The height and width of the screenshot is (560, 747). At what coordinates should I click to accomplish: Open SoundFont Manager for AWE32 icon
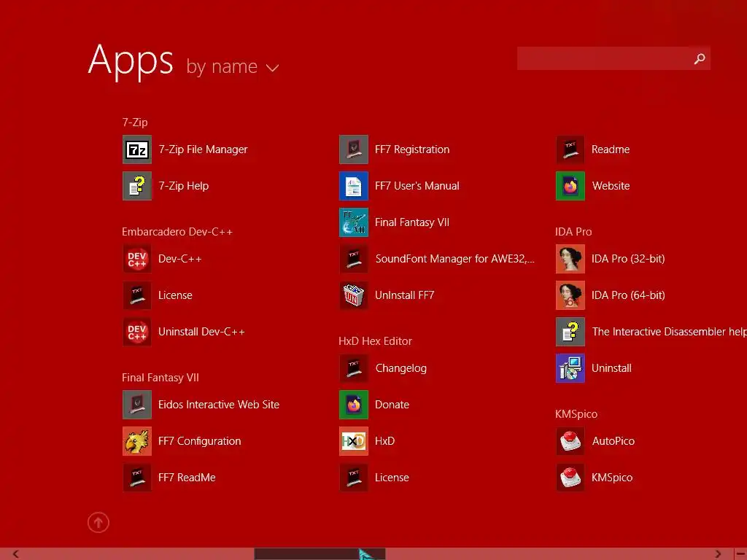tap(354, 259)
